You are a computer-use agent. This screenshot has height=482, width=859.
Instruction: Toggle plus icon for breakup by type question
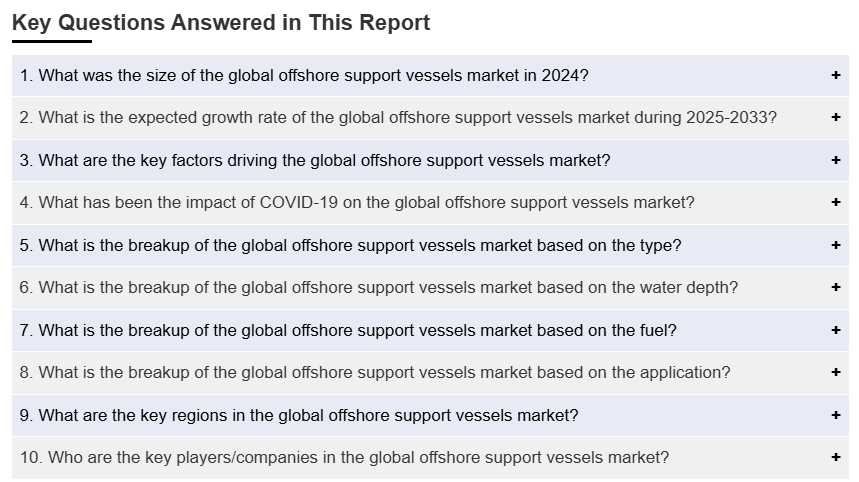click(x=835, y=245)
